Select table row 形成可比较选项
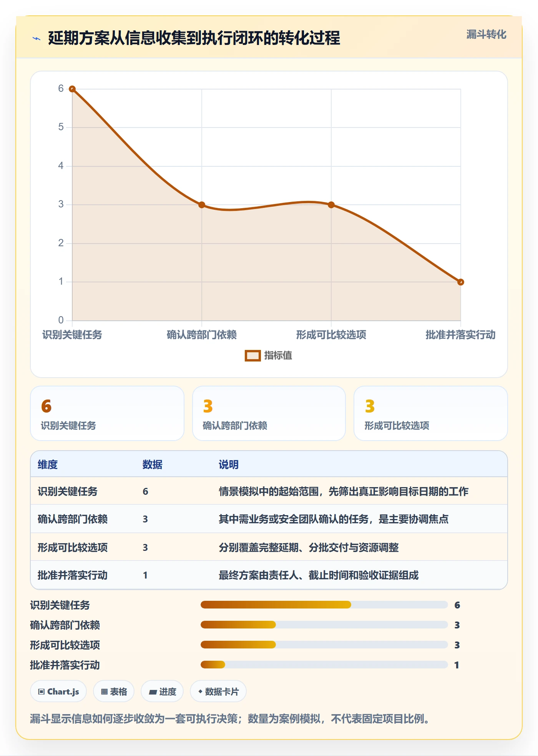This screenshot has width=538, height=756. 269,547
